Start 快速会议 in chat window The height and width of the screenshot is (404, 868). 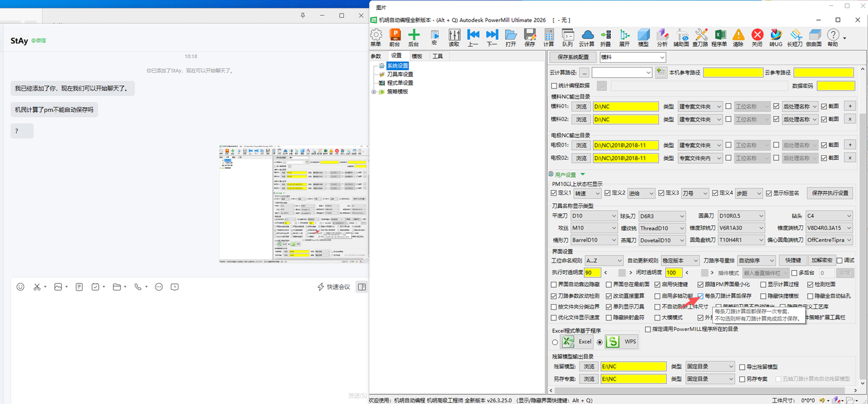coord(334,287)
